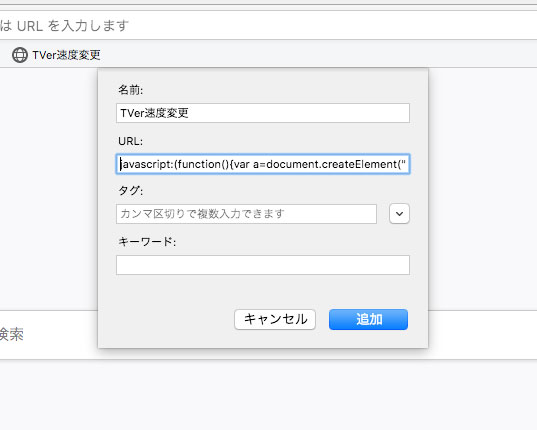Viewport: 537px width, 430px height.
Task: Click the URL: label in the dialog
Action: [x=130, y=141]
